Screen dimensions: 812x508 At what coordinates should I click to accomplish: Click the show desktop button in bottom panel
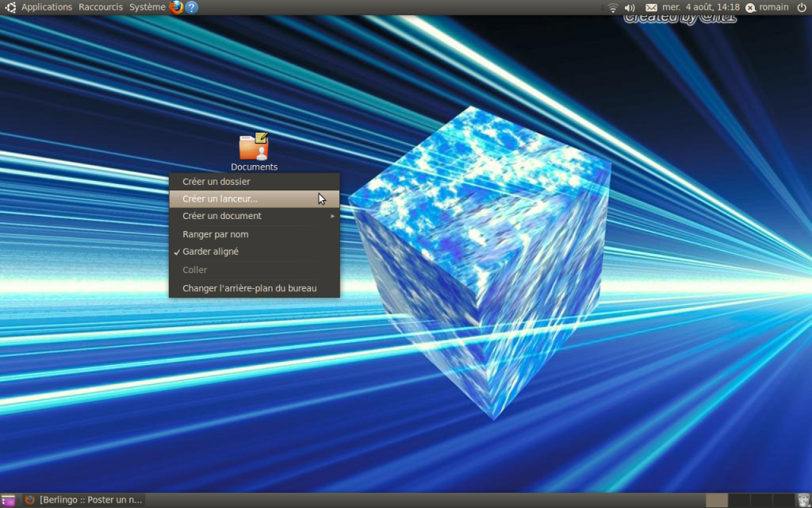pos(8,500)
